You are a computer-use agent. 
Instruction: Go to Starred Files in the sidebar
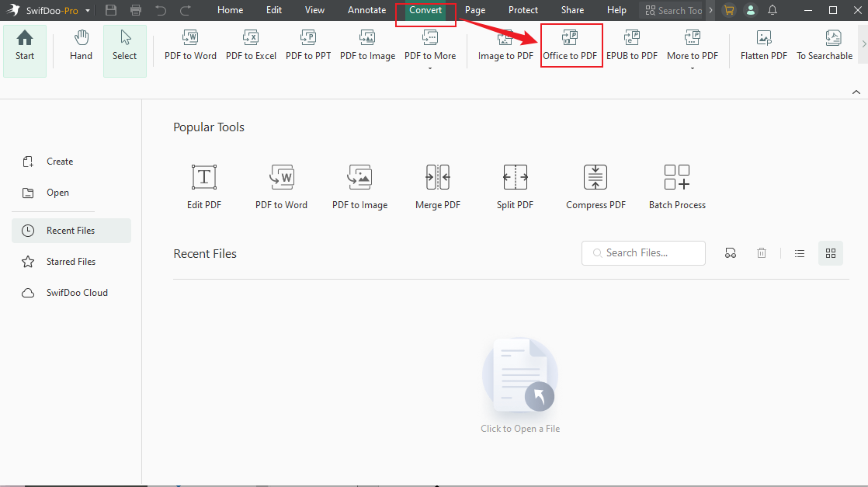tap(70, 261)
